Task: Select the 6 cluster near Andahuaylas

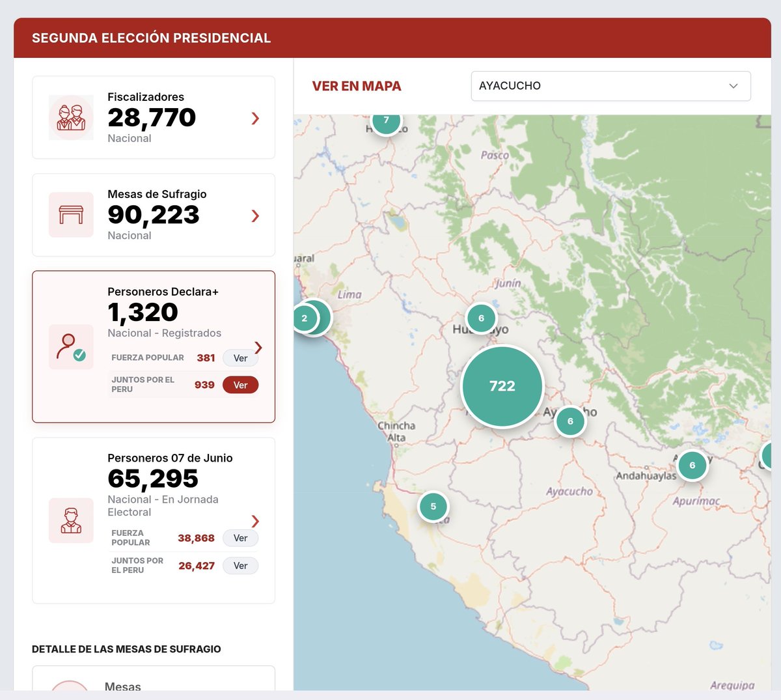Action: coord(692,465)
